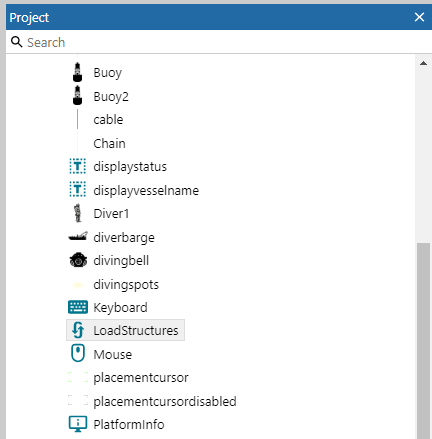
Task: Click the Search field in Project panel
Action: [x=220, y=42]
